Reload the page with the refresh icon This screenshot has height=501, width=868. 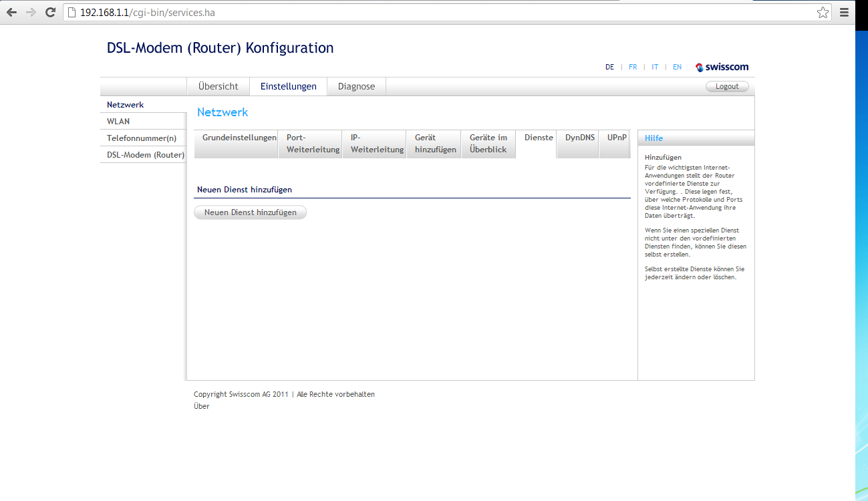click(x=50, y=13)
